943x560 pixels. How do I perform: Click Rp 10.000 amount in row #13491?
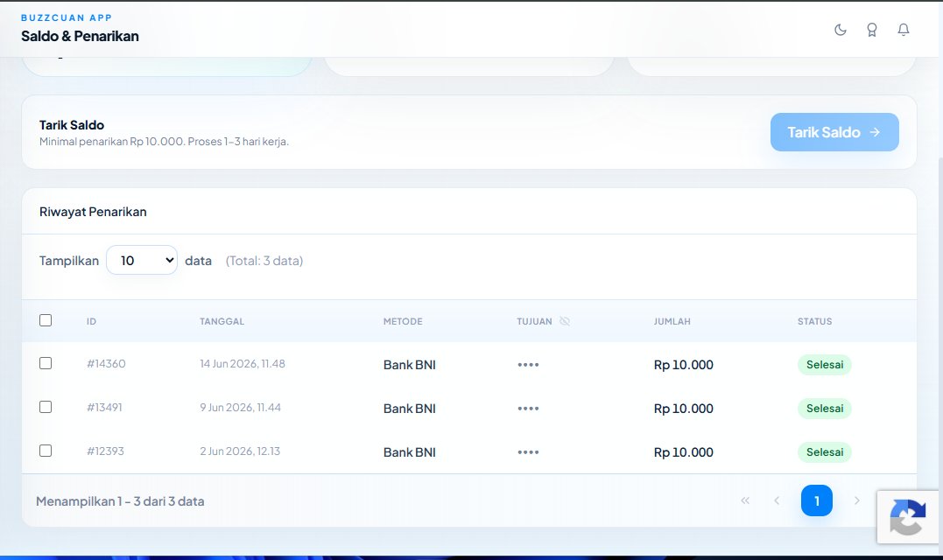683,409
